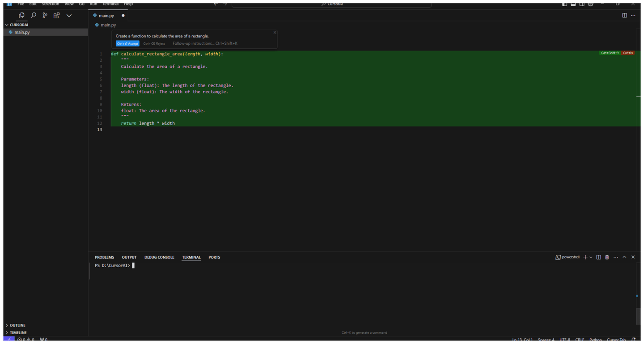
Task: Click the red Ctrl+N reject badge
Action: pyautogui.click(x=628, y=53)
